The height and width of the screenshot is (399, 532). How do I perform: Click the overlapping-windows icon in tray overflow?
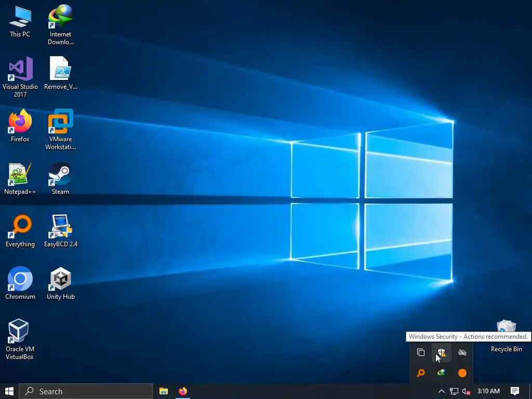pos(421,352)
